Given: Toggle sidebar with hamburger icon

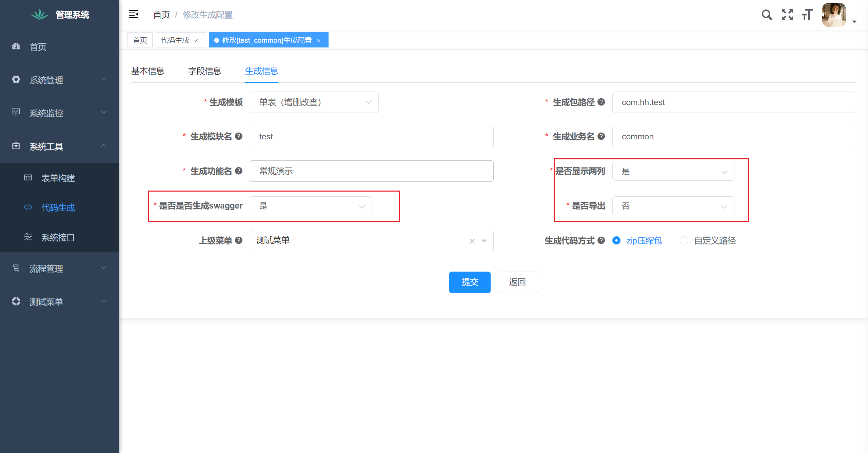Looking at the screenshot, I should click(134, 14).
